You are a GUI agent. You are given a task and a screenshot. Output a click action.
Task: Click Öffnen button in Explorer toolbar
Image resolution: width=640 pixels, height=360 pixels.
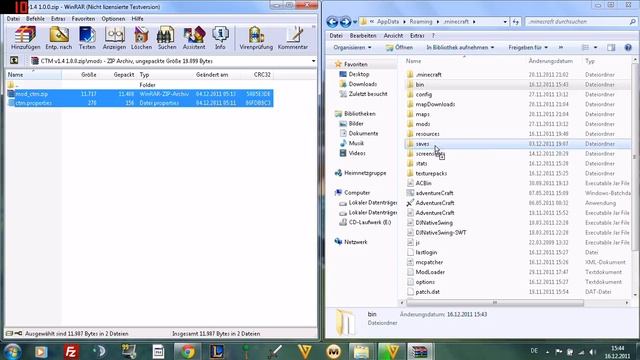click(399, 47)
